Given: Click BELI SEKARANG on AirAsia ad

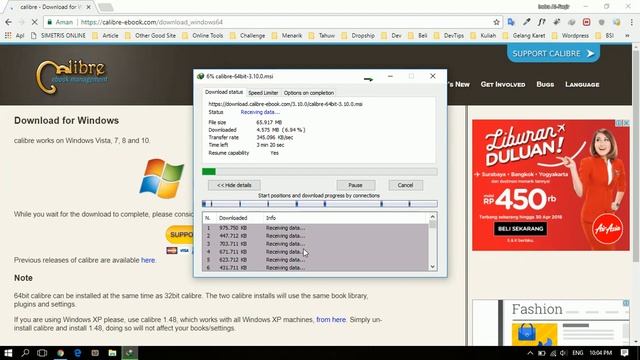Looking at the screenshot, I should (x=520, y=229).
